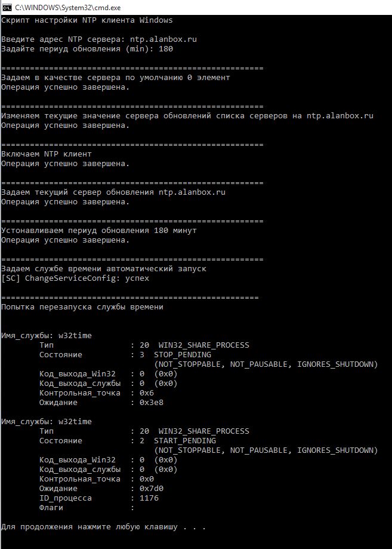The image size is (392, 549).
Task: Click the "Флаги" label at bottom
Action: pos(51,508)
